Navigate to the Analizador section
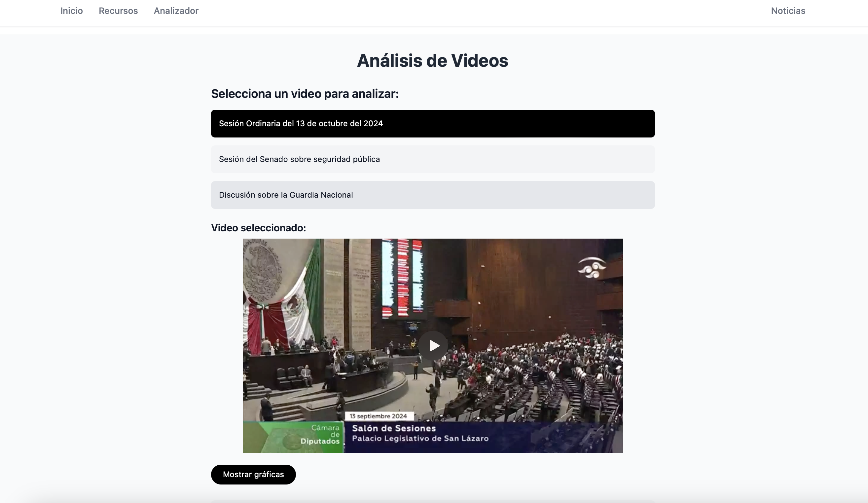Screen dimensions: 868x503 (176, 11)
